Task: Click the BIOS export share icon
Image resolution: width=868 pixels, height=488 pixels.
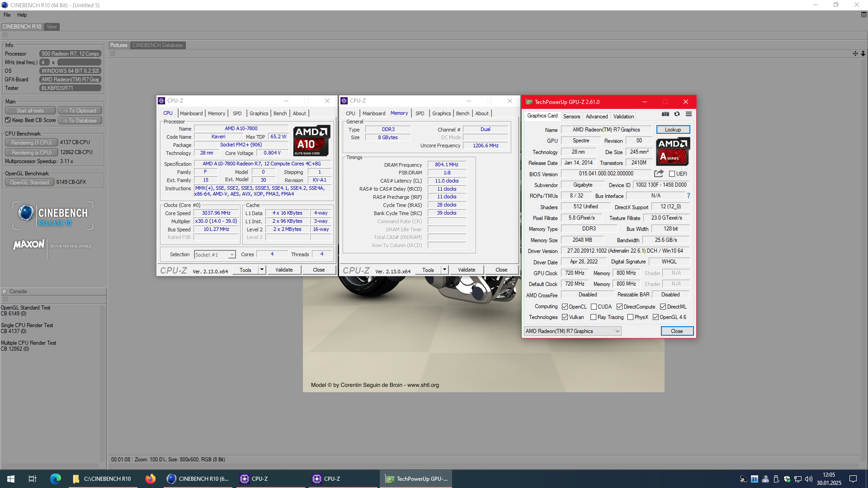Action: pos(659,174)
